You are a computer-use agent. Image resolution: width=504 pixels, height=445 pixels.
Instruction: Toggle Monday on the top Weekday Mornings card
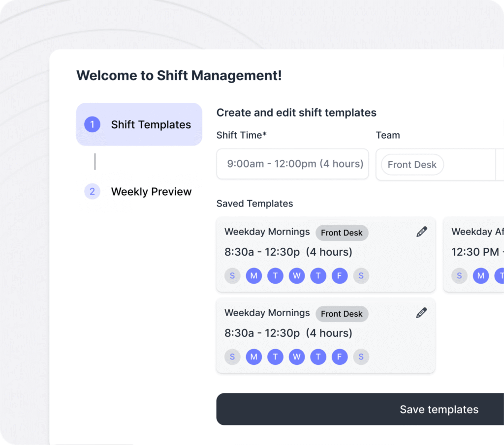254,276
